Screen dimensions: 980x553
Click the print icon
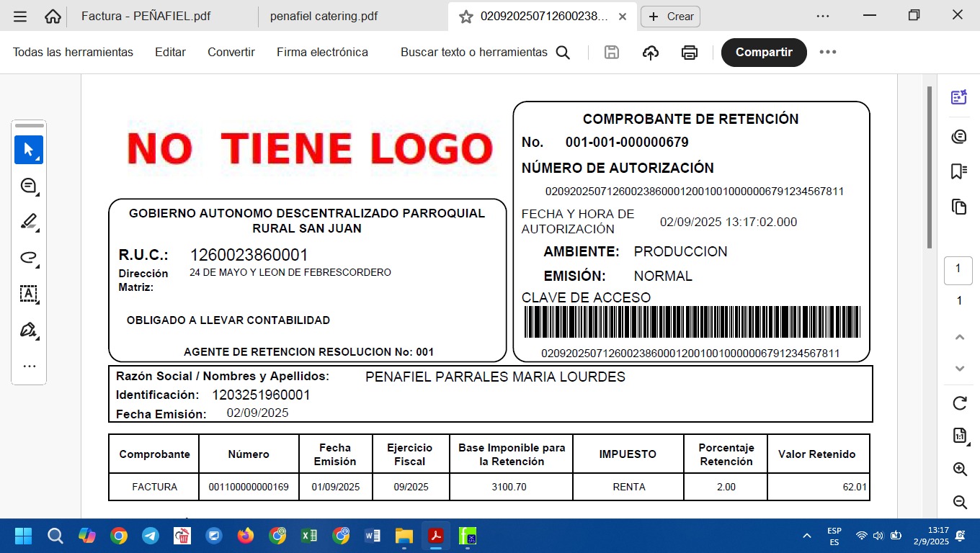(690, 53)
